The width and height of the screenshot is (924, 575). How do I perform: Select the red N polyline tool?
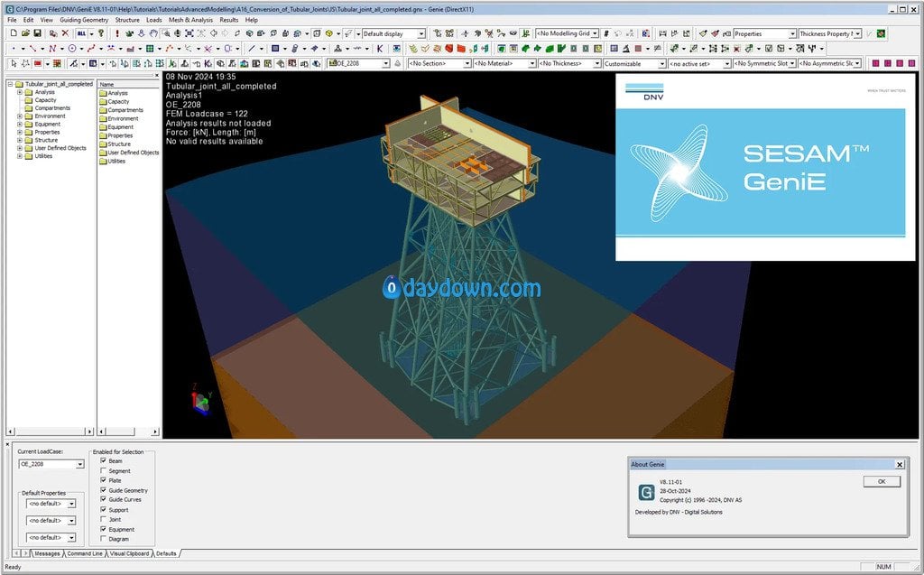(52, 49)
